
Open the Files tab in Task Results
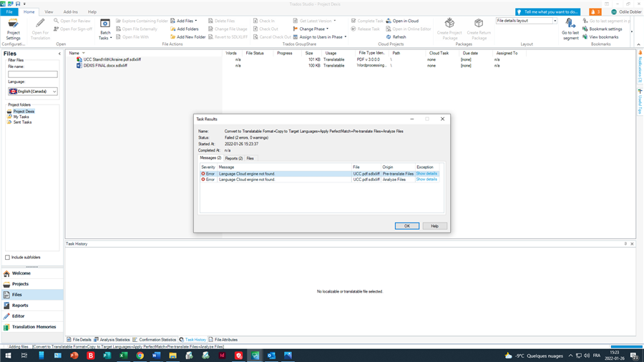click(x=250, y=158)
